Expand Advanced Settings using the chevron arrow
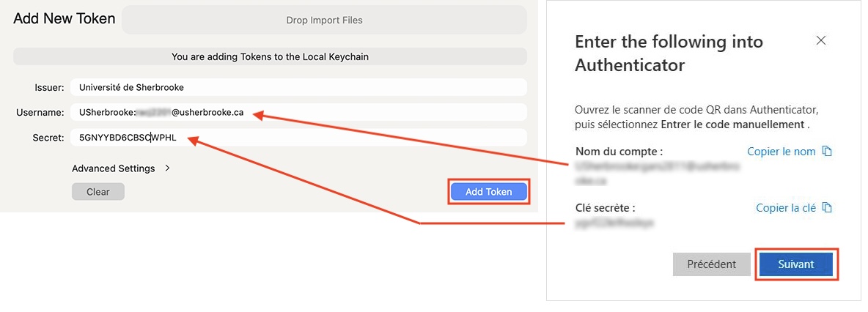 click(x=168, y=168)
